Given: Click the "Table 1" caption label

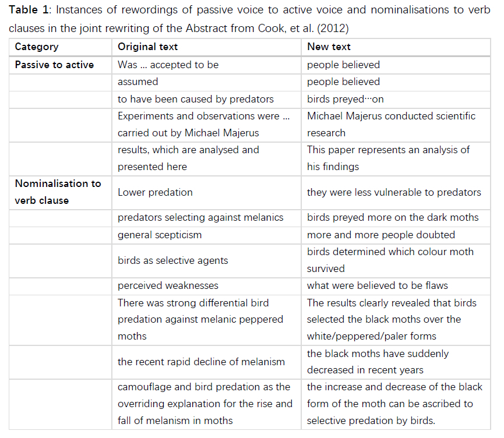Looking at the screenshot, I should coord(29,12).
